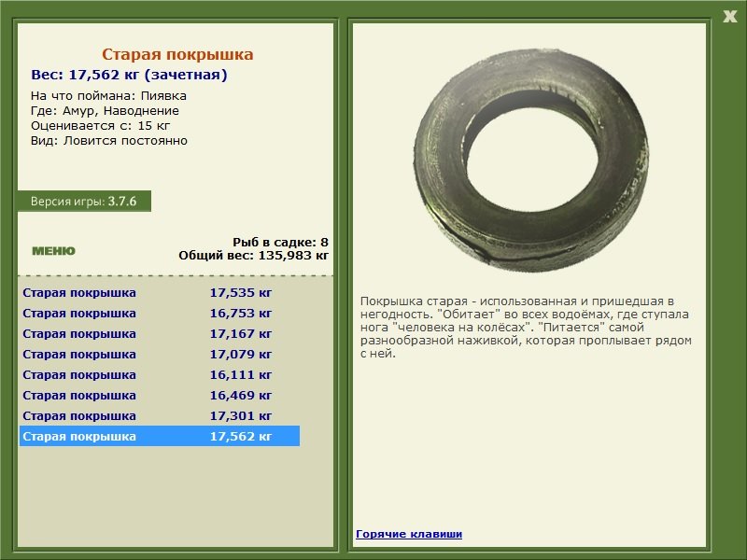Click the old tire image
The image size is (747, 560).
coord(530,160)
